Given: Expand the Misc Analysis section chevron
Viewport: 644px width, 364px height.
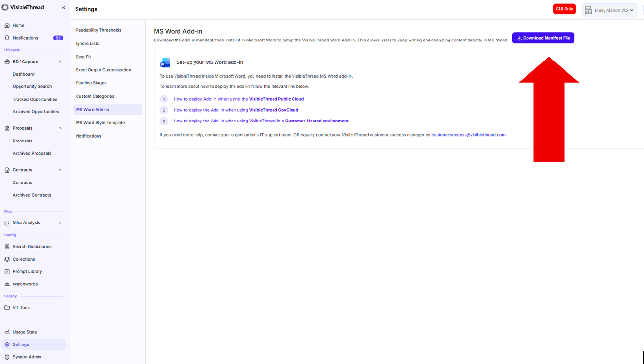Looking at the screenshot, I should pos(60,223).
